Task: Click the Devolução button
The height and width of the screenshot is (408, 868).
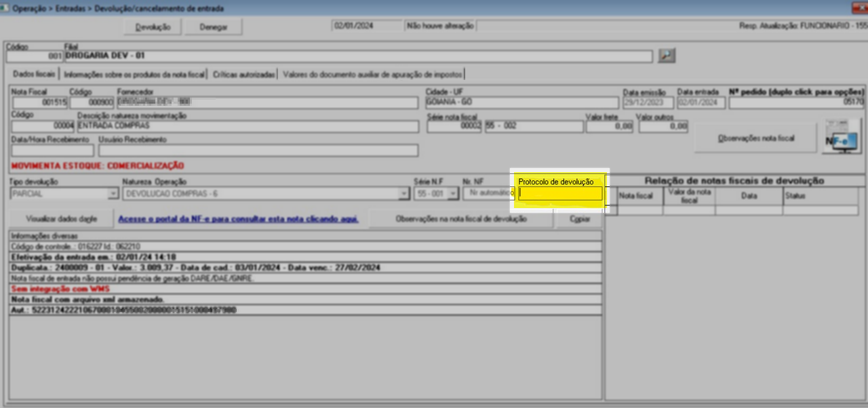Action: (153, 27)
